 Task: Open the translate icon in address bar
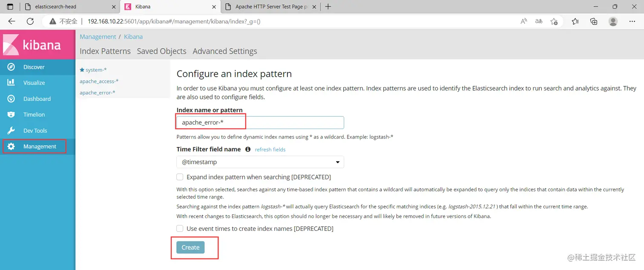click(x=539, y=21)
